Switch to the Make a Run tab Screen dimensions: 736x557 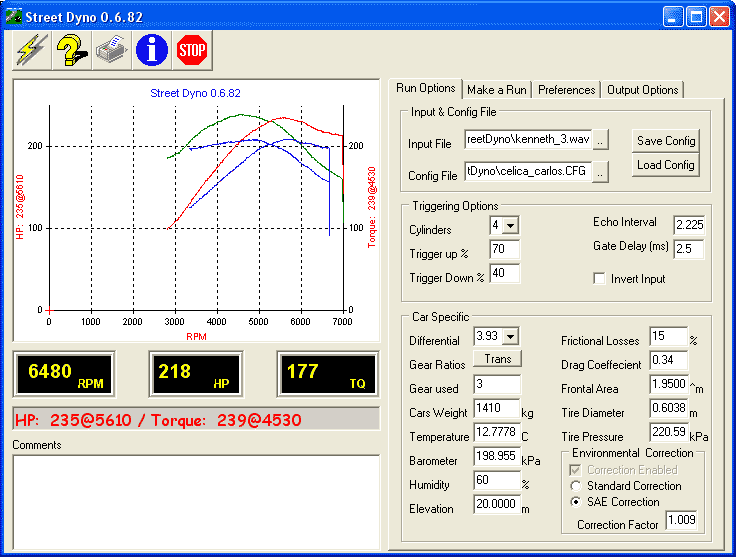point(497,90)
